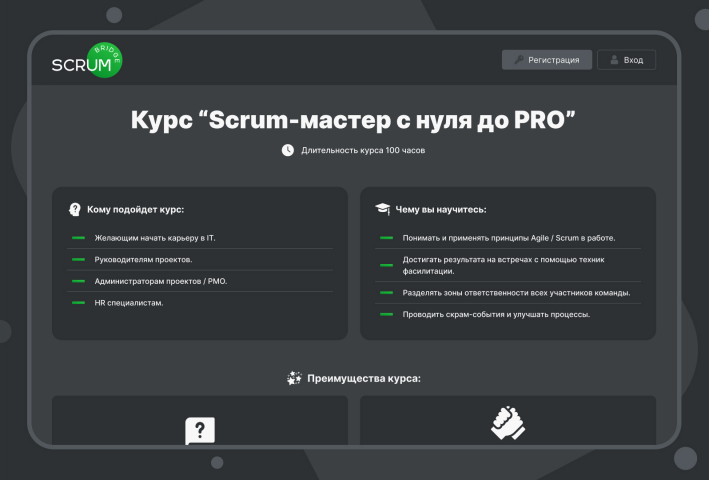Click 'Желающим начать карьеру в IT.' row

pyautogui.click(x=200, y=238)
